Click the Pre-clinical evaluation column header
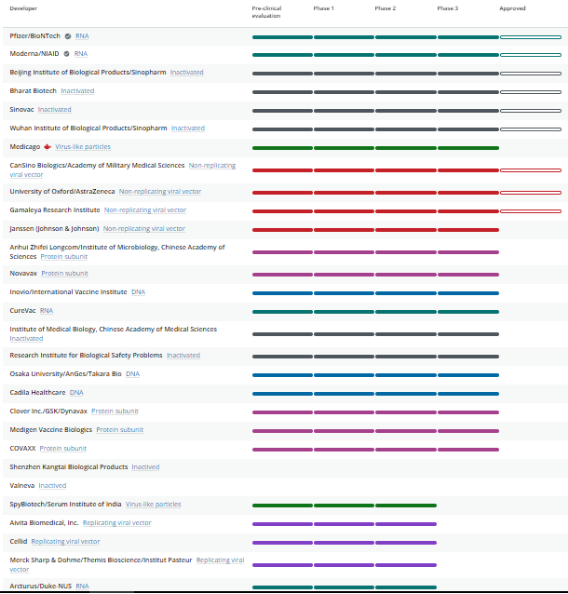 (x=266, y=12)
